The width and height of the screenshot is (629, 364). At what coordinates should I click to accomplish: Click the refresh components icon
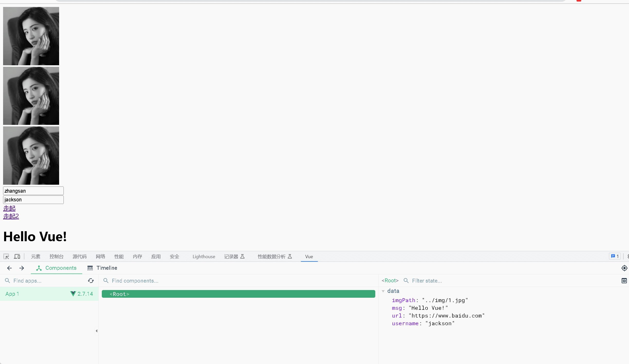90,280
